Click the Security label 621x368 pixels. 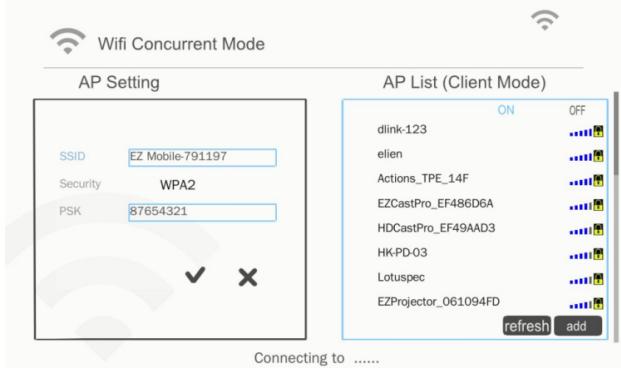(x=80, y=183)
